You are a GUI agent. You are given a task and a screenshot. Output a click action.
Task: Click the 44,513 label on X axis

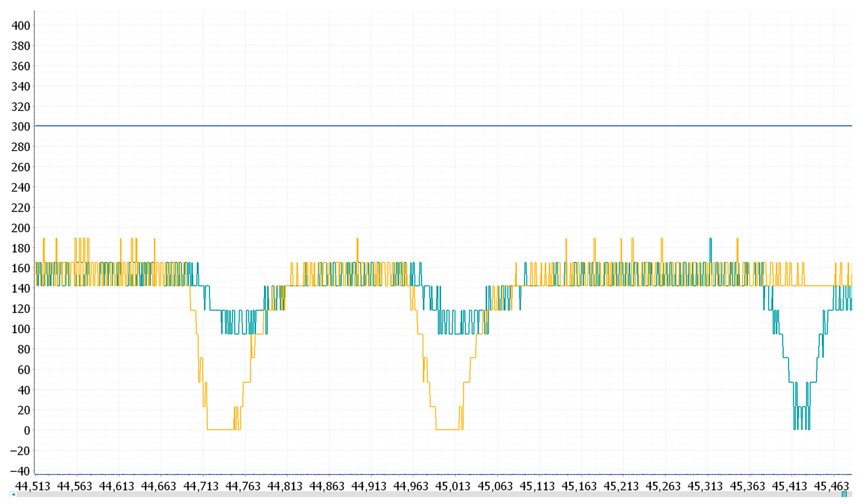(x=33, y=486)
